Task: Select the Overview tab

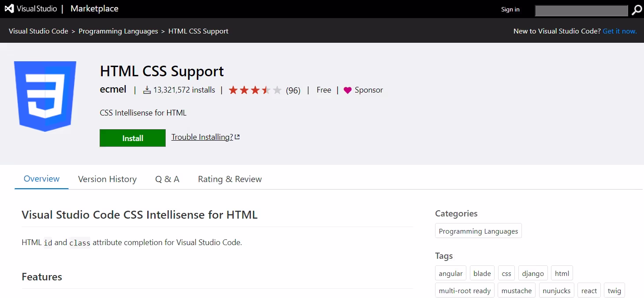Action: coord(41,179)
